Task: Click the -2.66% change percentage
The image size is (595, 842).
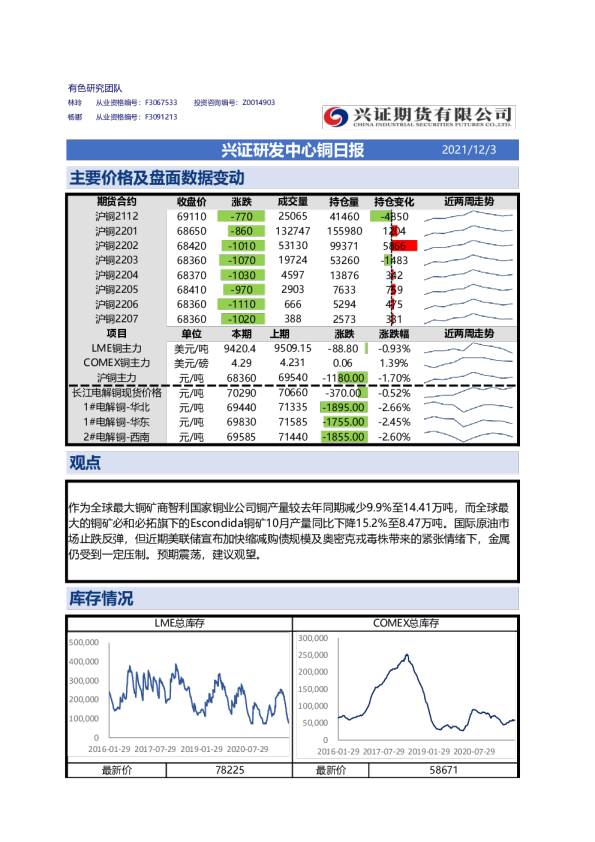Action: (394, 408)
